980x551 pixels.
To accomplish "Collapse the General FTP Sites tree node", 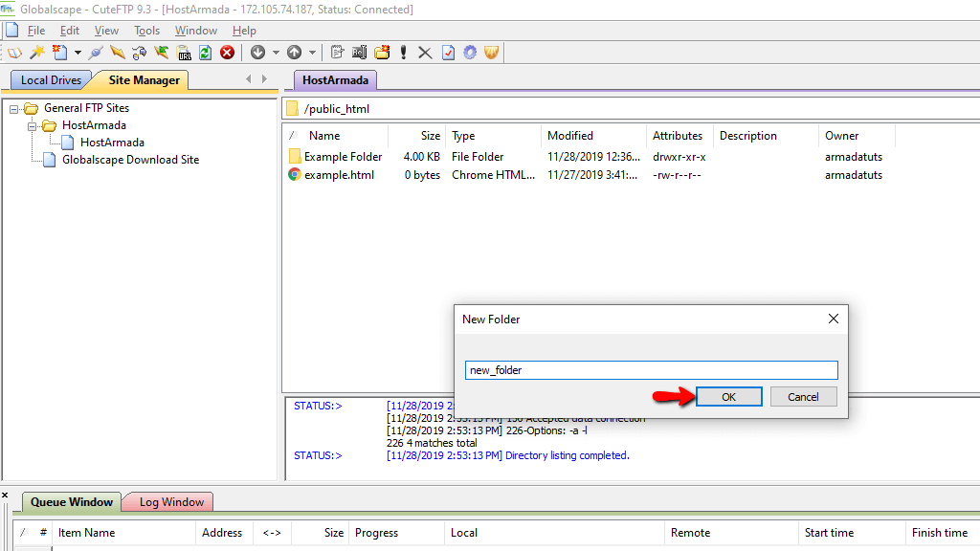I will pos(13,109).
